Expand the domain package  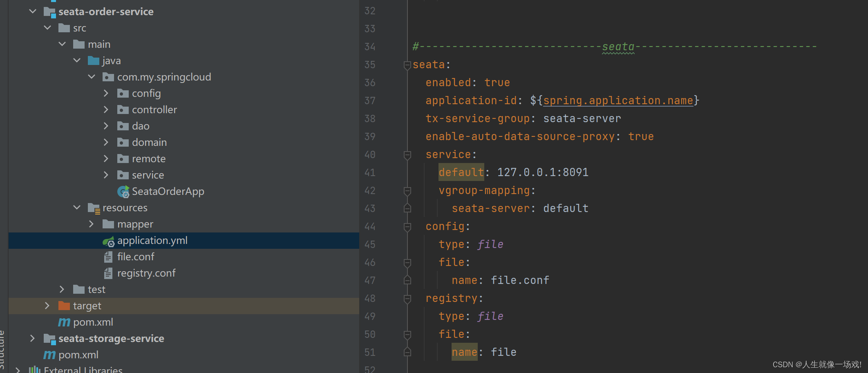(x=106, y=142)
